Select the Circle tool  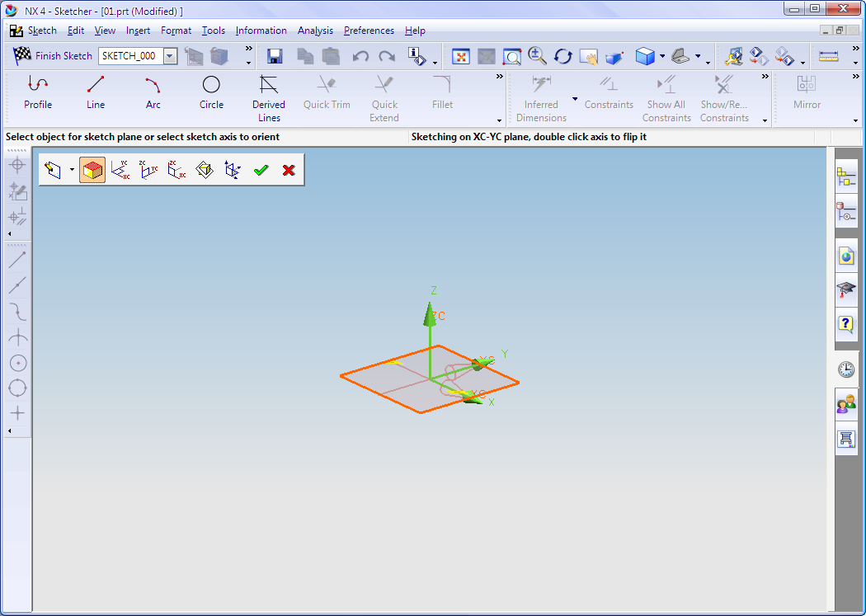(211, 92)
